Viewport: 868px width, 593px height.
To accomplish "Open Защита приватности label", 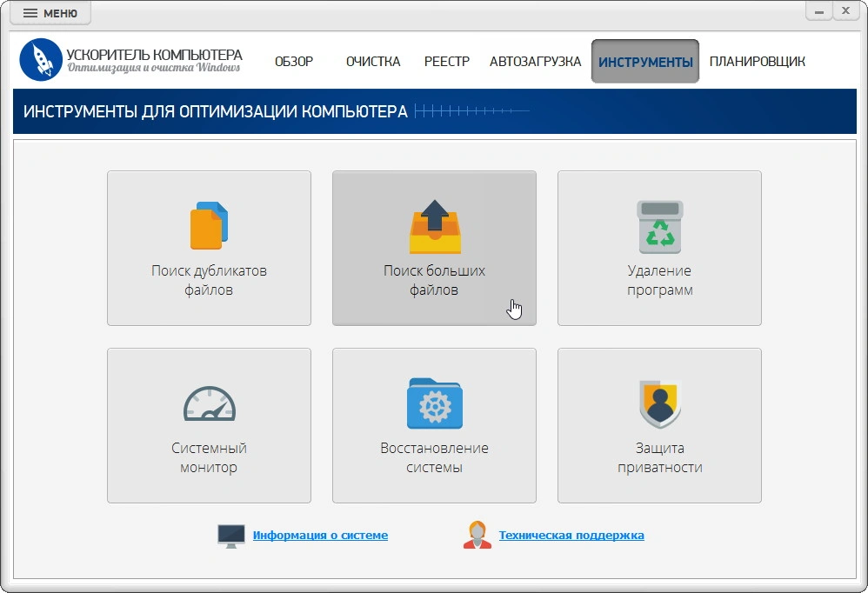I will 659,457.
